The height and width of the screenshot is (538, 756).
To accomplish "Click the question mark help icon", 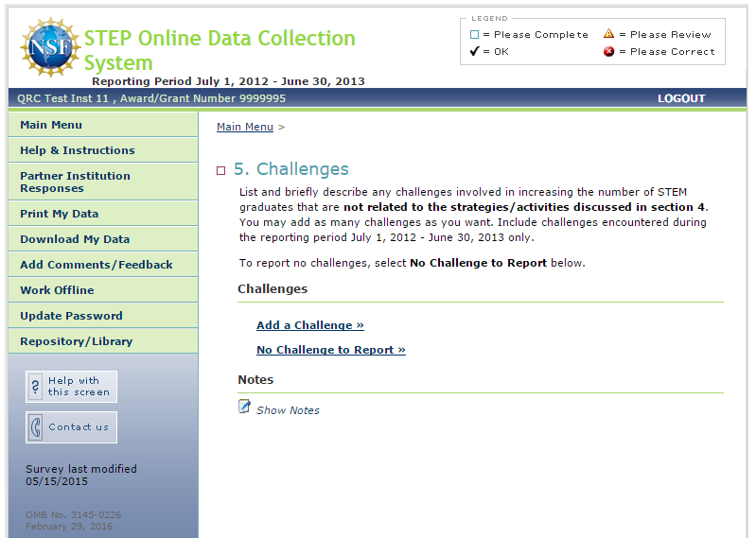I will [36, 386].
